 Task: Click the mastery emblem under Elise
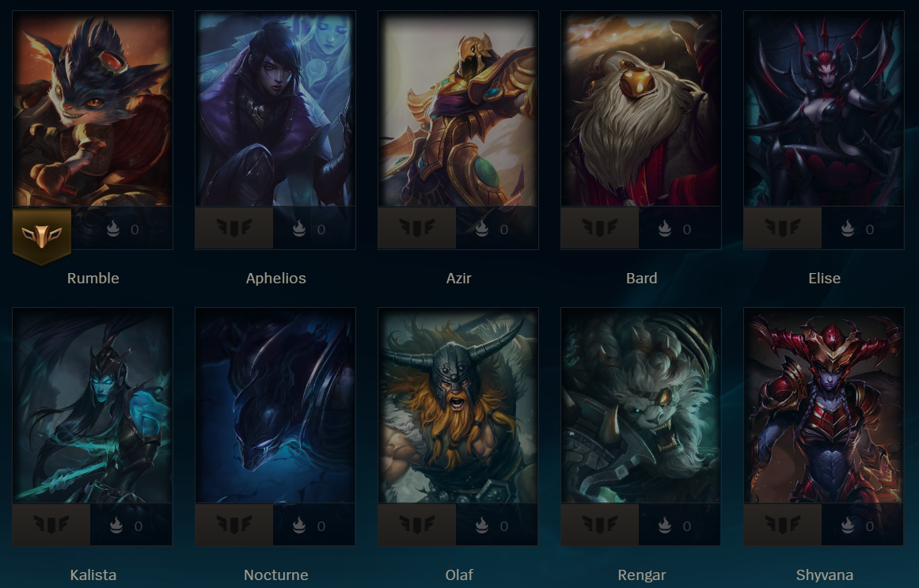[782, 227]
